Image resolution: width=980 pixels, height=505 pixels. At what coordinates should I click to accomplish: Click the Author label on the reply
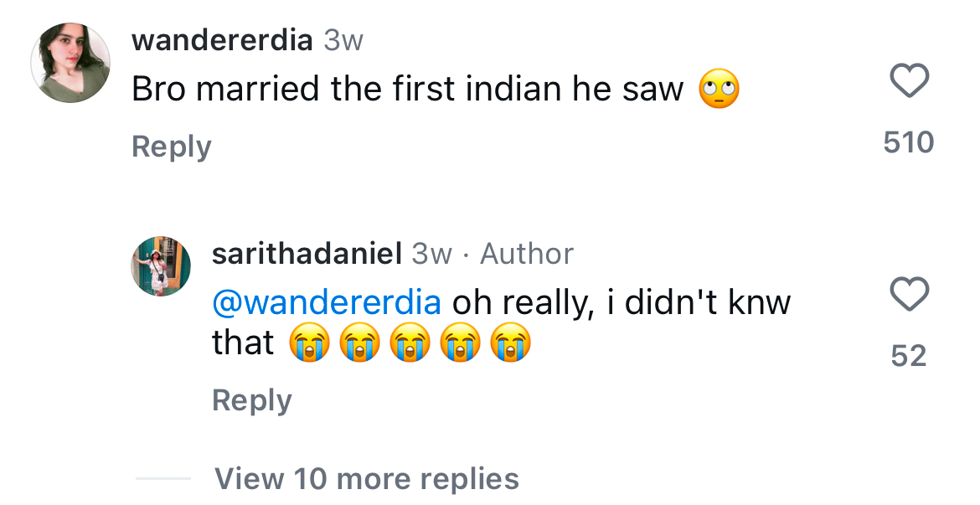[x=527, y=254]
